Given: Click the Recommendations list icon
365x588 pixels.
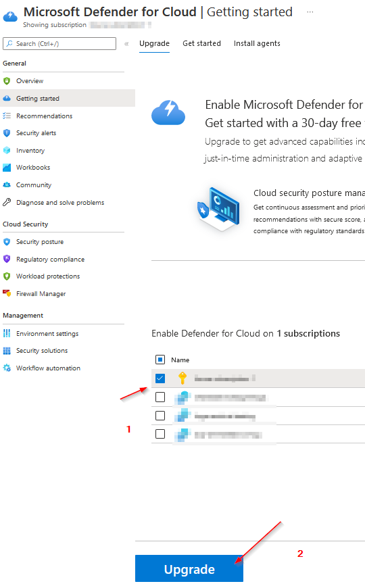Looking at the screenshot, I should tap(7, 116).
